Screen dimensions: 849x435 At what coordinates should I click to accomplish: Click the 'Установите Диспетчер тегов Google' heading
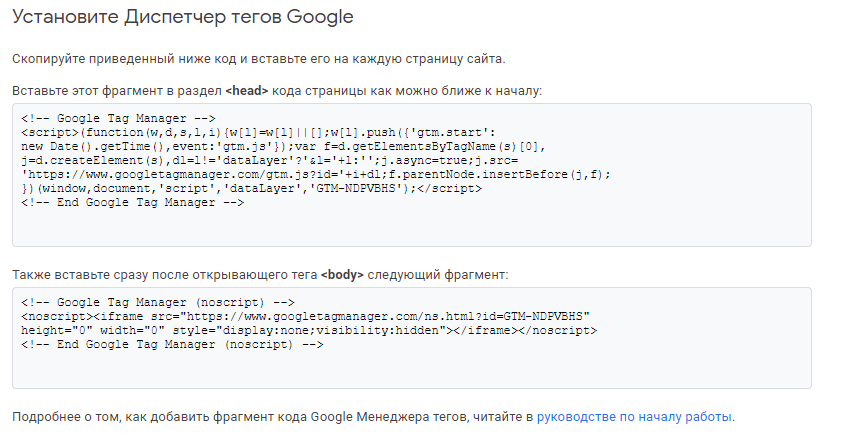(x=182, y=17)
